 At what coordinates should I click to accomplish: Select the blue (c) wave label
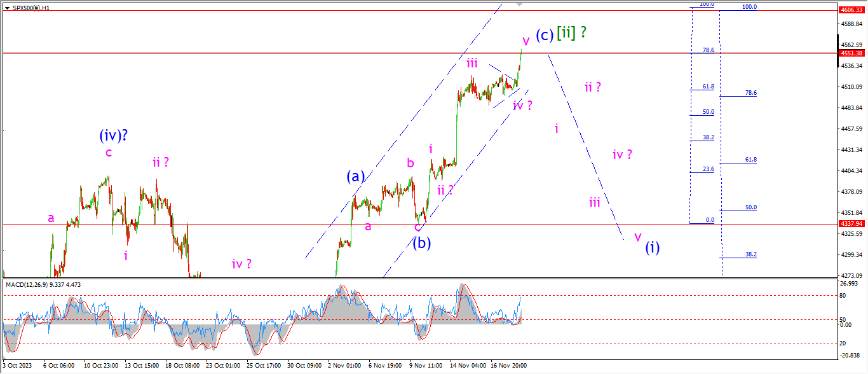pyautogui.click(x=544, y=35)
